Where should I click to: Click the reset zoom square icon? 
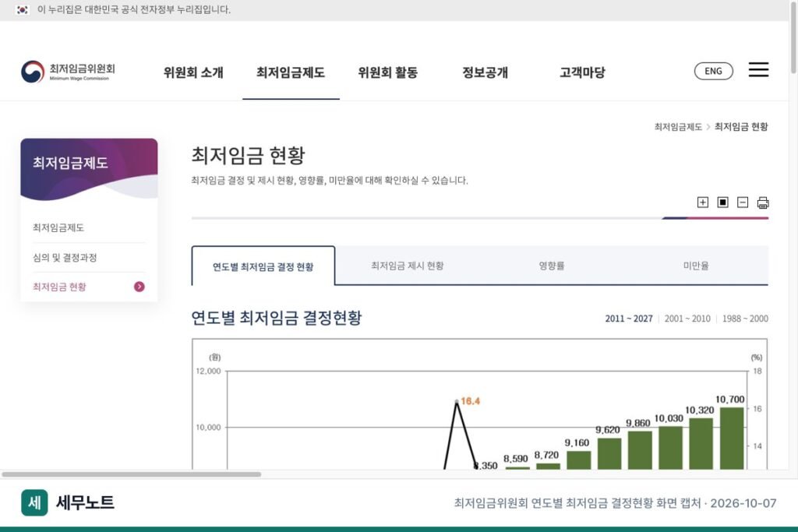coord(722,203)
